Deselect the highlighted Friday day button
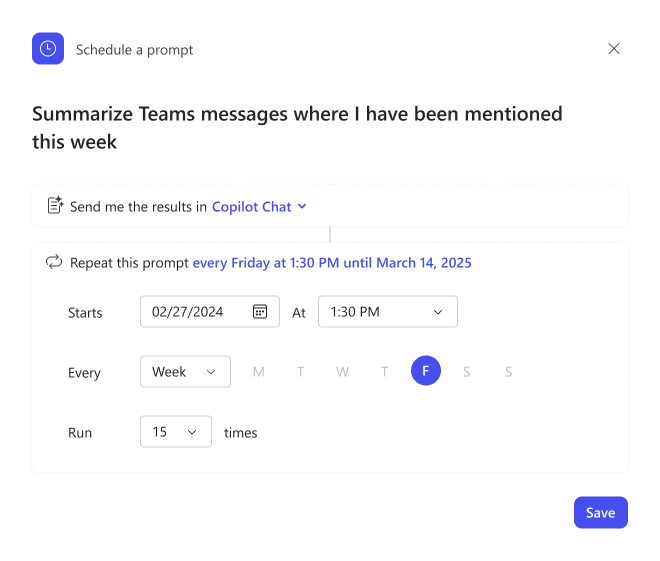This screenshot has width=660, height=561. 426,370
